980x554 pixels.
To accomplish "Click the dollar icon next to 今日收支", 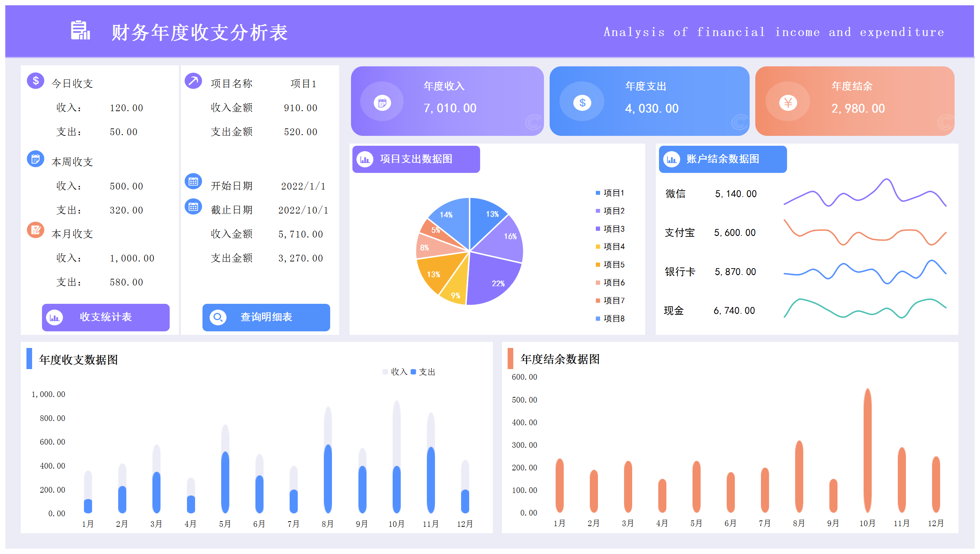I will [35, 81].
